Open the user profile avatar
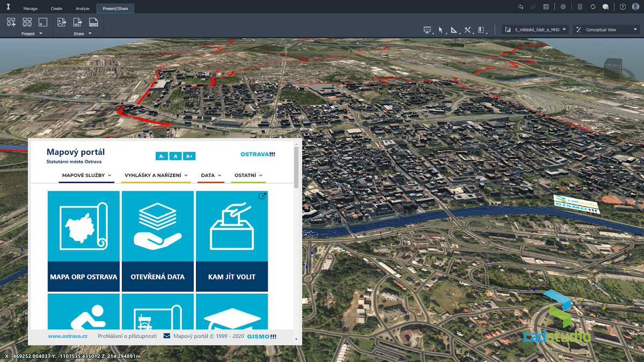The width and height of the screenshot is (644, 362). coord(635,6)
